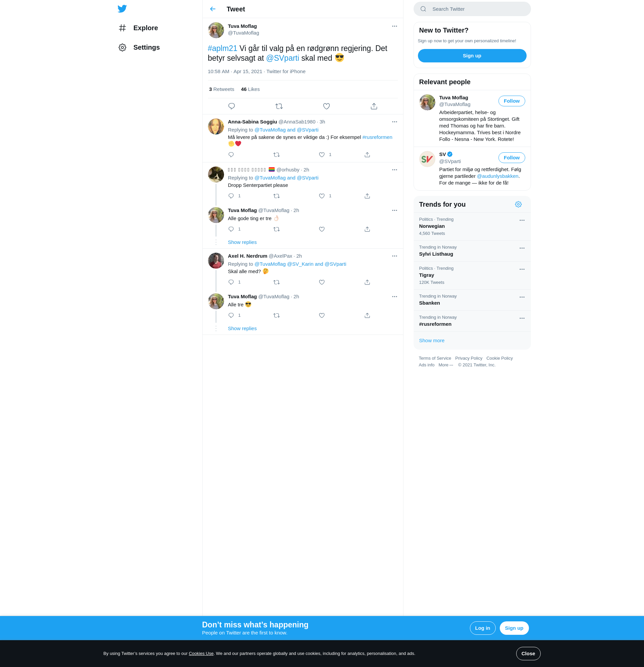Open the #aplm21 hashtag

pos(222,48)
